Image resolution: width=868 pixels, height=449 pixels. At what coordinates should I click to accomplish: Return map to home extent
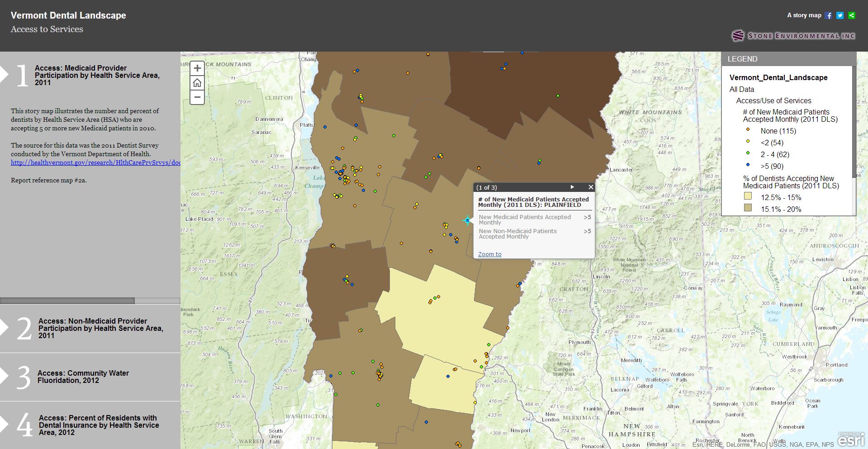pos(197,83)
